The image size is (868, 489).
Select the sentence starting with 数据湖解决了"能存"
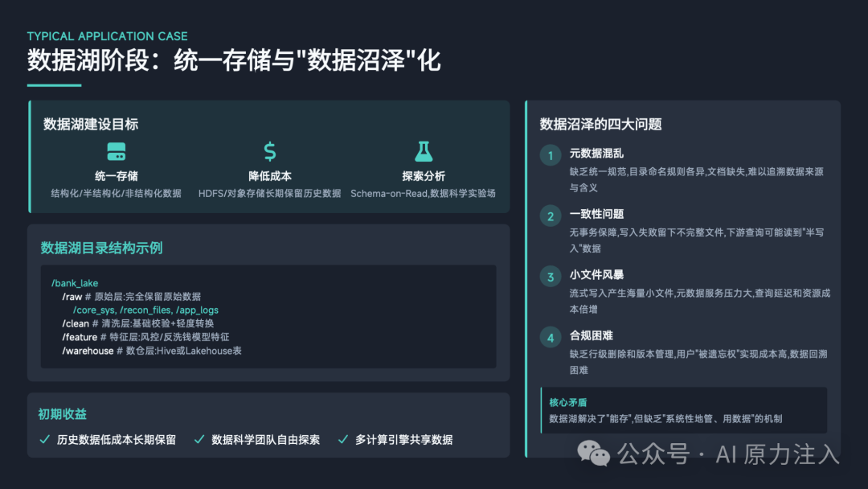pos(665,419)
